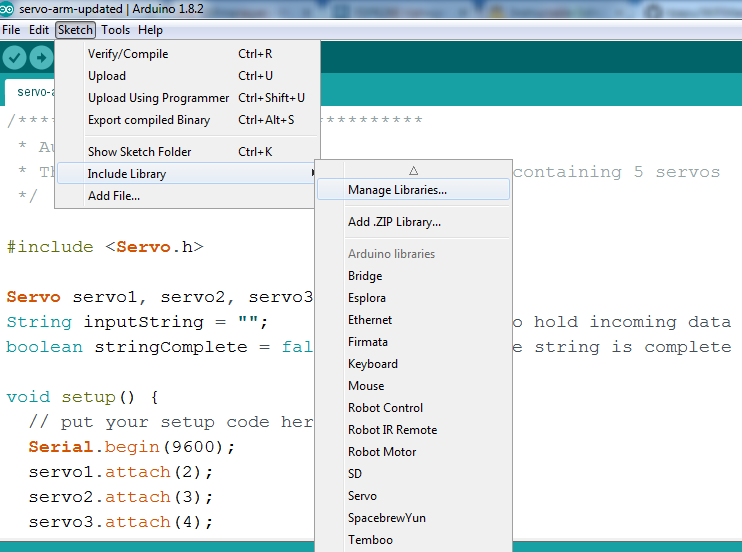Include the Ethernet library
742x552 pixels.
click(414, 320)
